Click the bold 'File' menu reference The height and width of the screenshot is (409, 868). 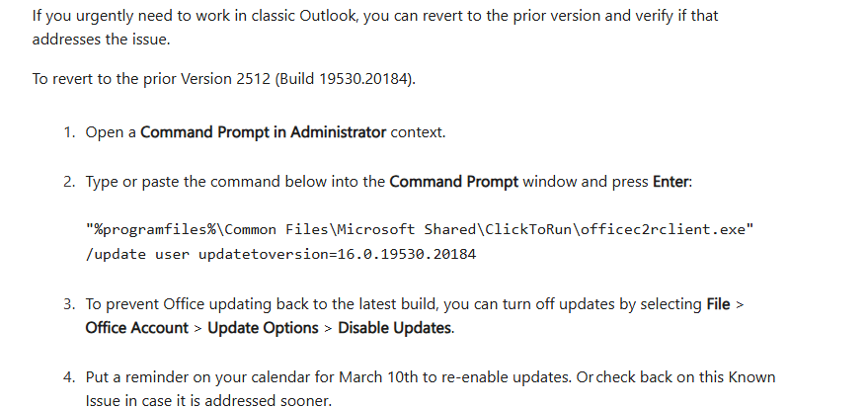718,304
